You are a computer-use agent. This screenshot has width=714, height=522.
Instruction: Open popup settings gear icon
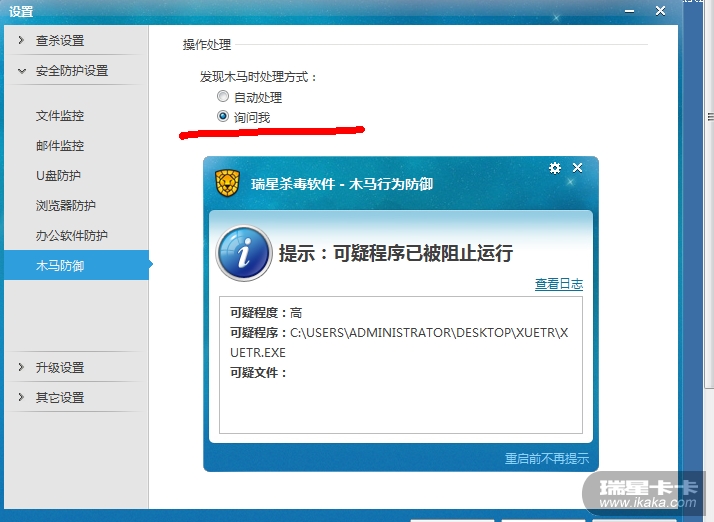pos(555,168)
